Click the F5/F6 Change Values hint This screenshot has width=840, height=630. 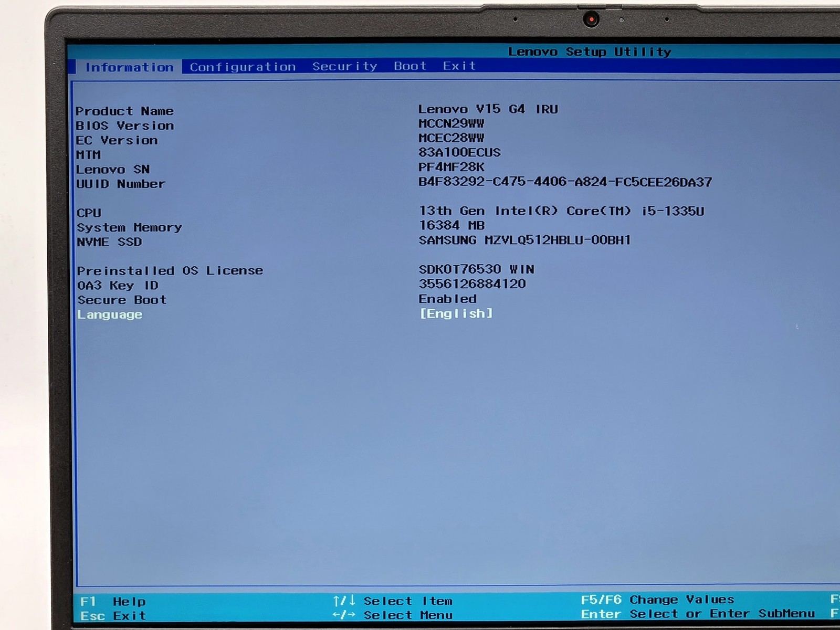tap(657, 600)
